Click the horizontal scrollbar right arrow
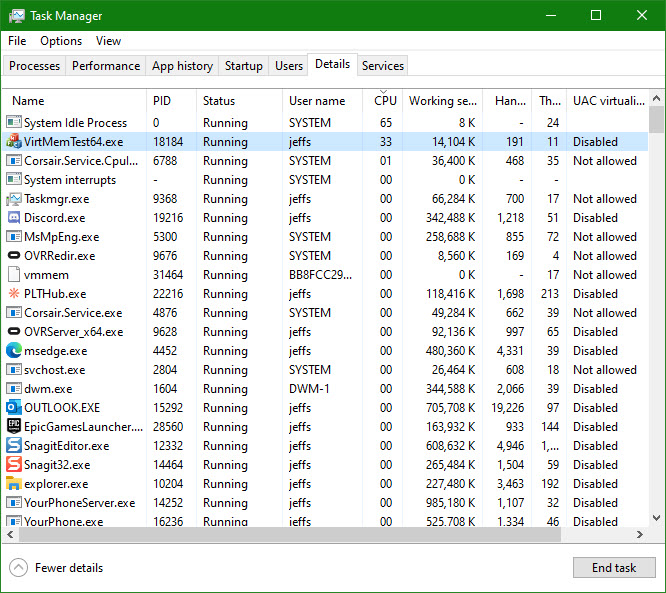Viewport: 666px width, 593px height. click(640, 534)
